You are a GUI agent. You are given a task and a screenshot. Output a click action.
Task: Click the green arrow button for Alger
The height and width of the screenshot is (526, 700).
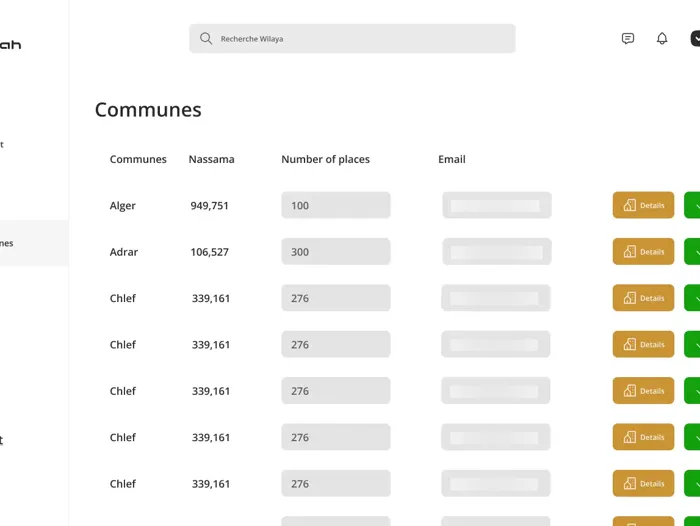click(x=693, y=205)
